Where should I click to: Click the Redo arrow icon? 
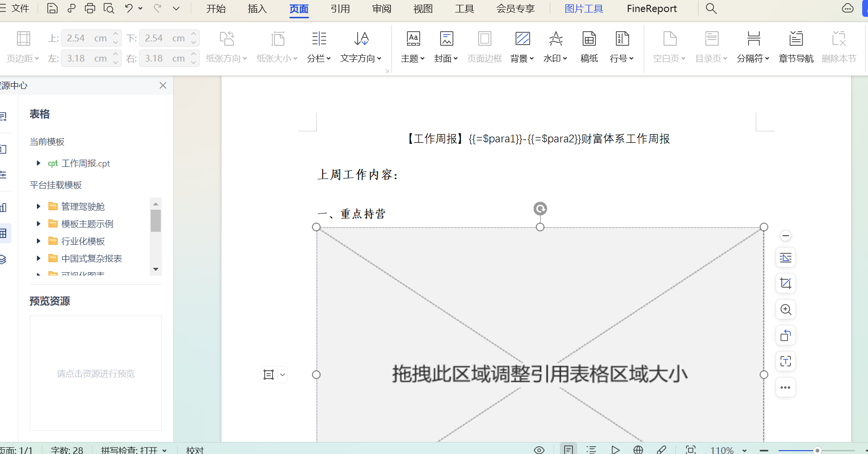point(157,8)
